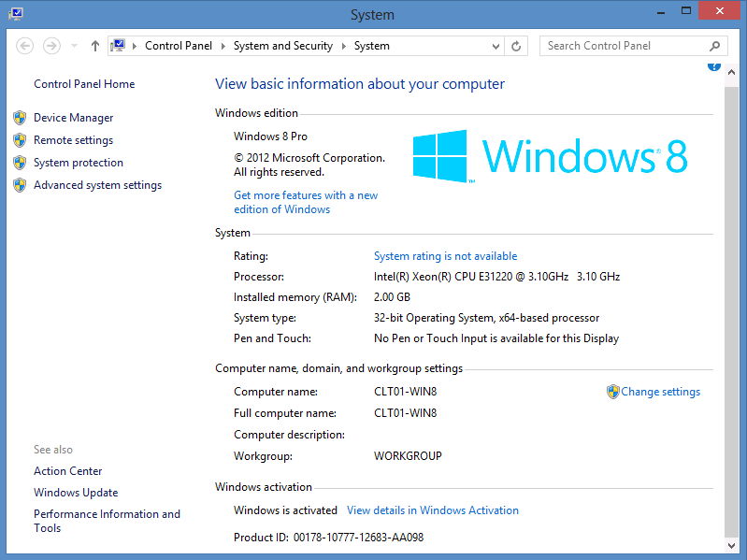
Task: Minimize the System window
Action: pos(661,11)
